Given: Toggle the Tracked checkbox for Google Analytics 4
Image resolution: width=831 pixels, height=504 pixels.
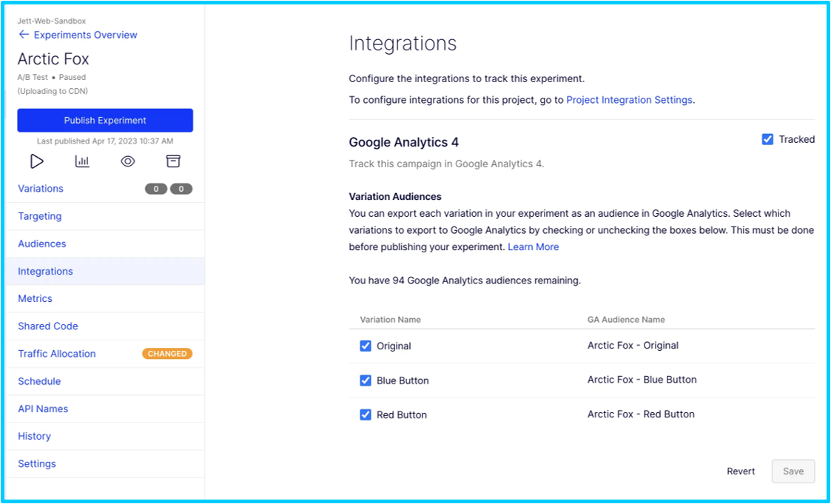Looking at the screenshot, I should pos(767,139).
